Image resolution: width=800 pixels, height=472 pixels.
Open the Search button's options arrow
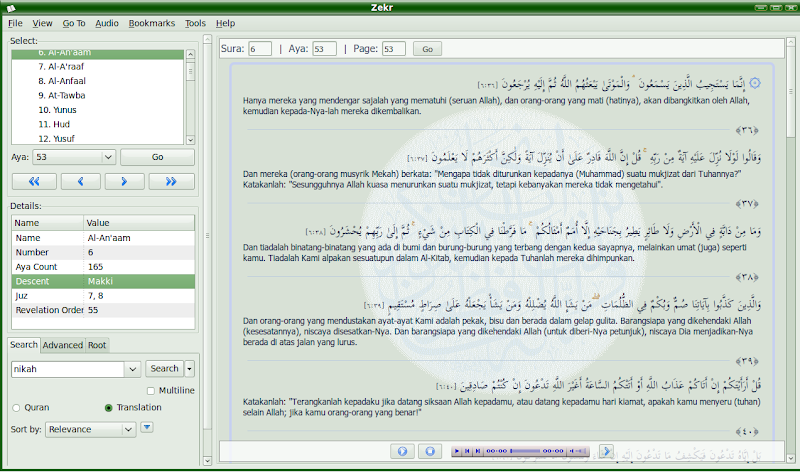coord(189,368)
